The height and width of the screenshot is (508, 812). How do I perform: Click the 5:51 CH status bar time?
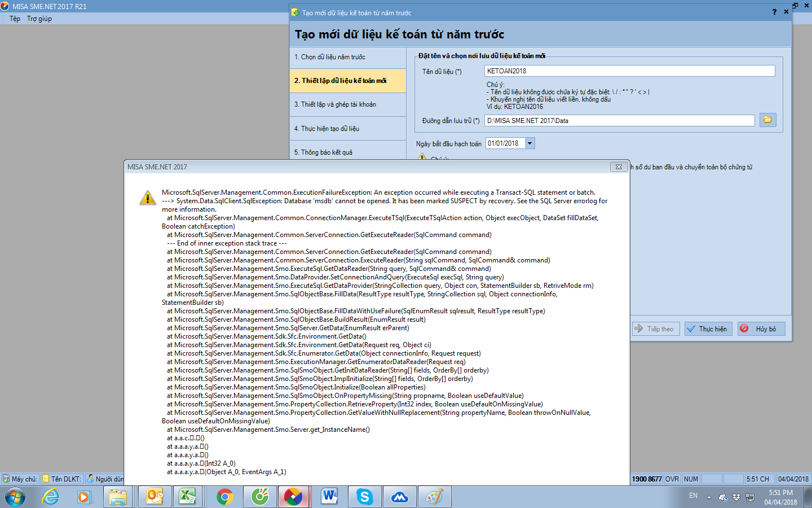[x=758, y=479]
